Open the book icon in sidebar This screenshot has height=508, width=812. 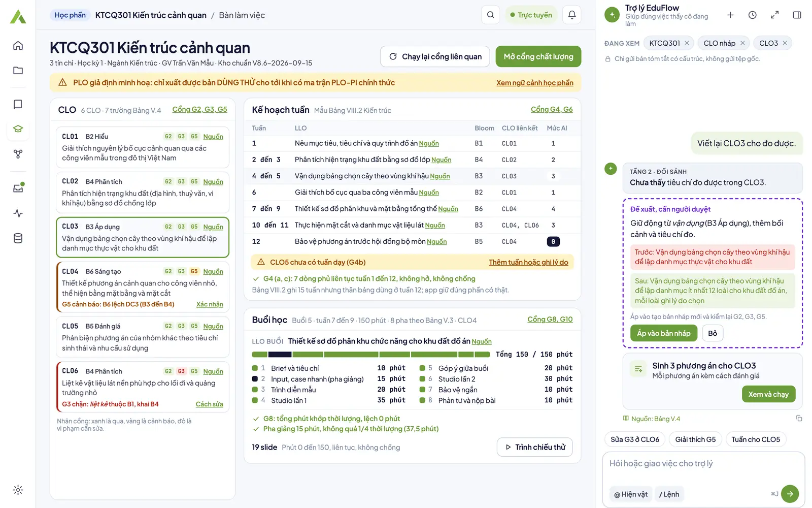(x=18, y=104)
